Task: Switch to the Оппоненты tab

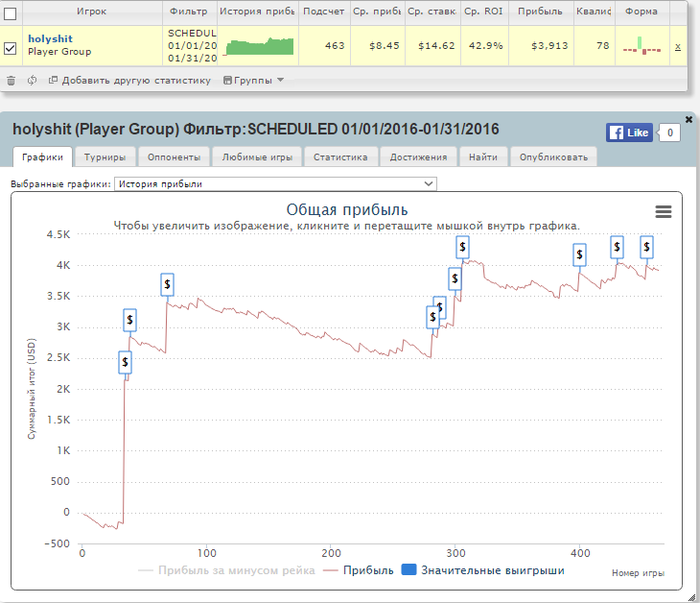Action: click(174, 157)
